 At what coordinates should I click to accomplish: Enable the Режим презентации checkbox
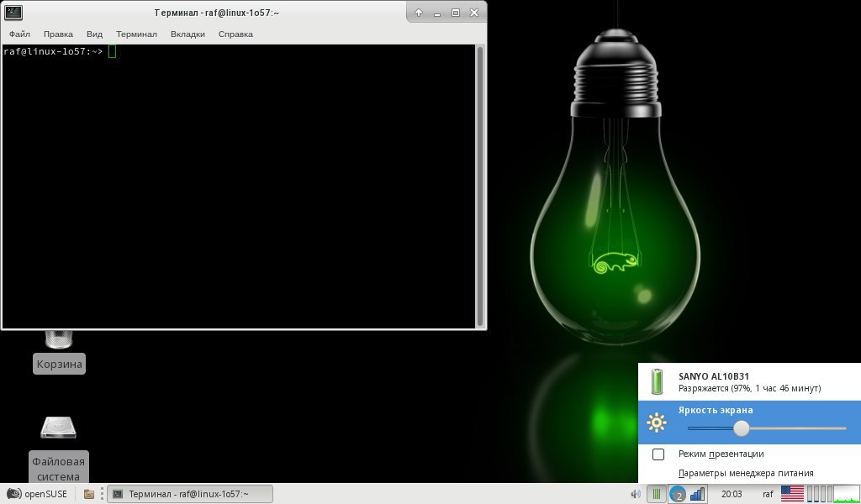(658, 454)
